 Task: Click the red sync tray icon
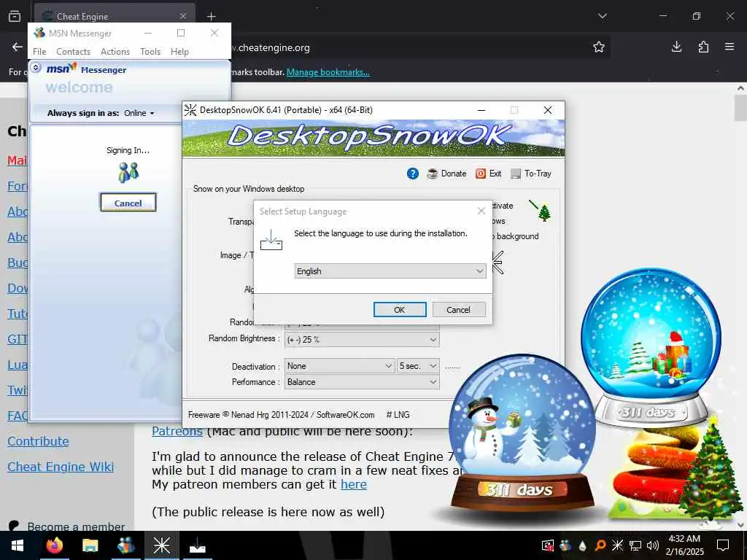(547, 545)
